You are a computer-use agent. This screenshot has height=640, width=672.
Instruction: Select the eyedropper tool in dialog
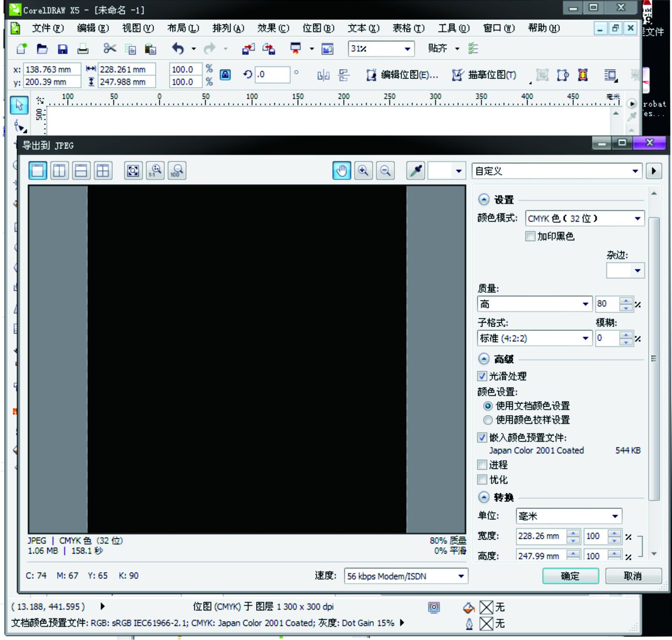tap(416, 171)
